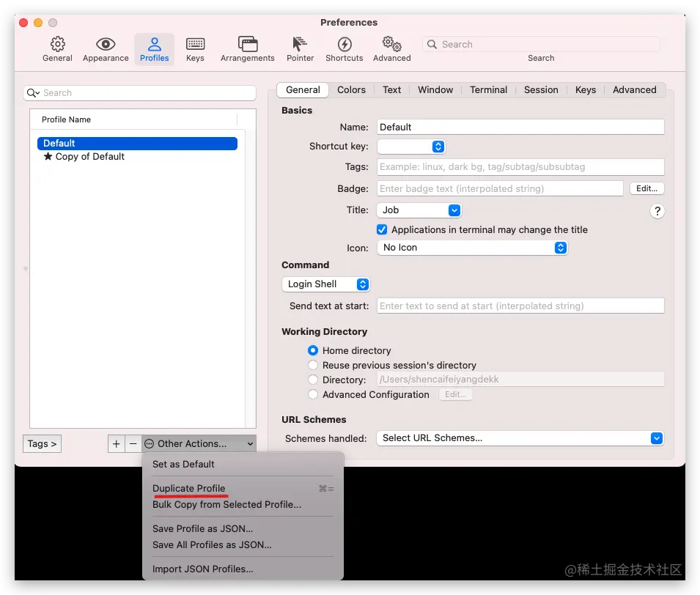The height and width of the screenshot is (595, 700).
Task: Open the Icon dropdown showing No Icon
Action: pyautogui.click(x=472, y=247)
